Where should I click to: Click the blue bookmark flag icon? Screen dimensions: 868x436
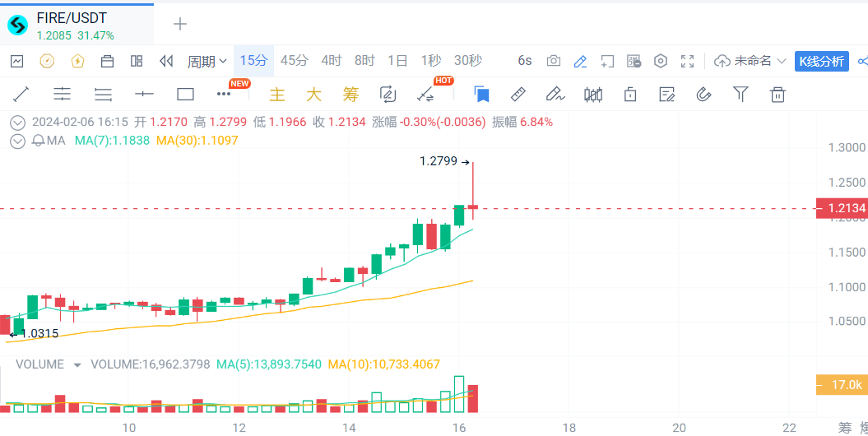click(x=481, y=95)
